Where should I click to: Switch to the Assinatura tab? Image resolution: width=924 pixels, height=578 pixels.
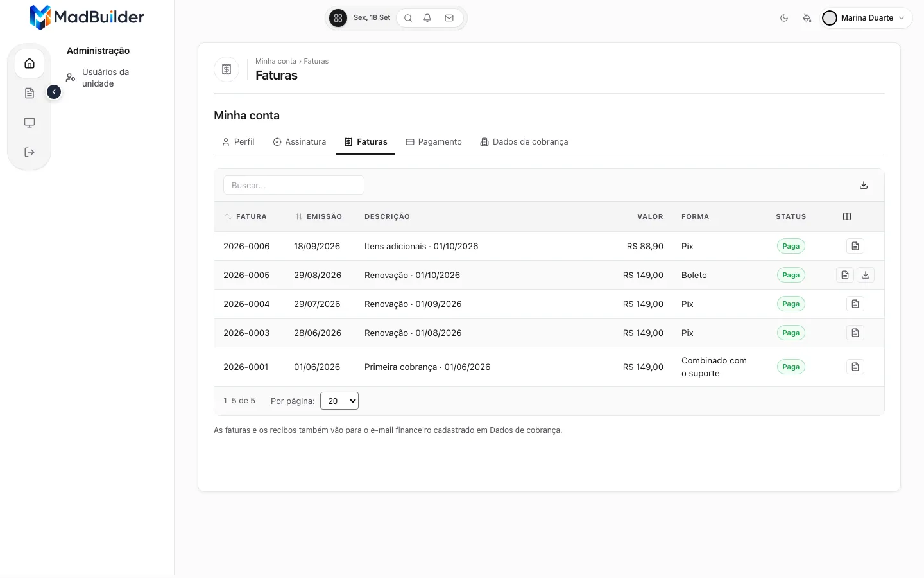pyautogui.click(x=300, y=142)
